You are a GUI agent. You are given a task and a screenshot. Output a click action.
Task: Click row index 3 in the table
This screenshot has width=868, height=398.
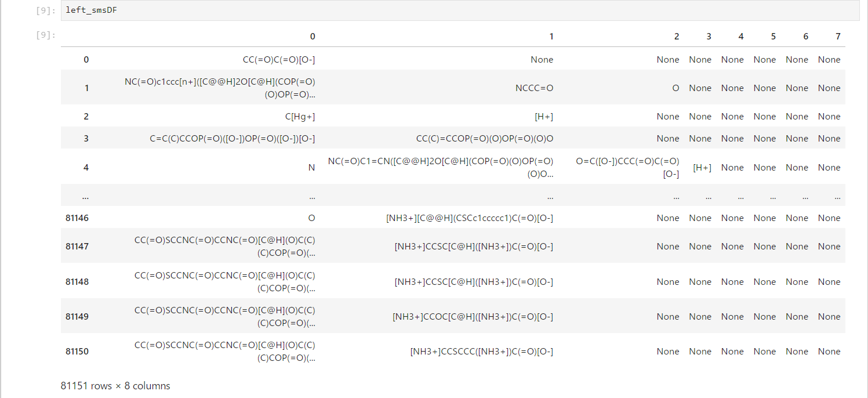86,139
